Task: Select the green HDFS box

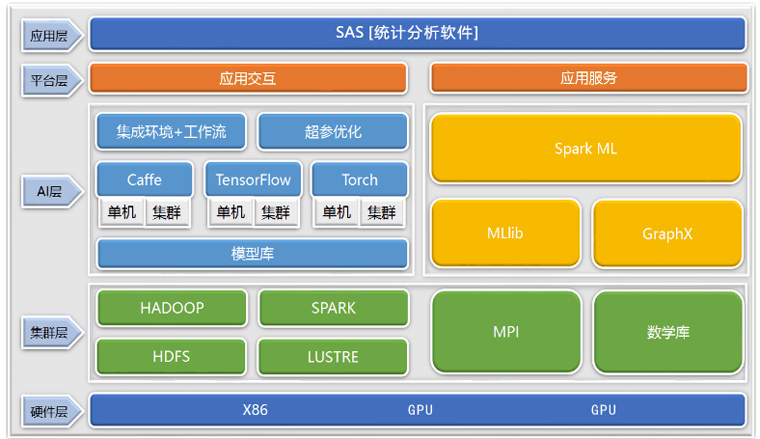Action: [x=171, y=357]
